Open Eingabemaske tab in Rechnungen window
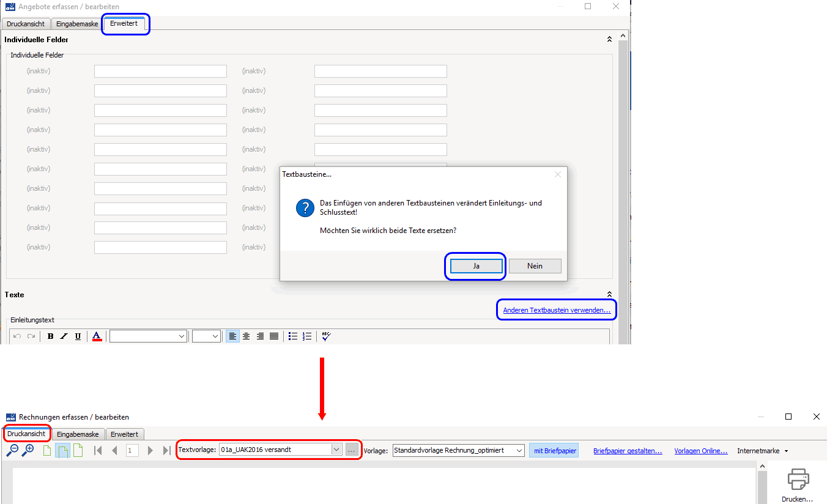Viewport: 827px width, 504px height. pyautogui.click(x=78, y=434)
